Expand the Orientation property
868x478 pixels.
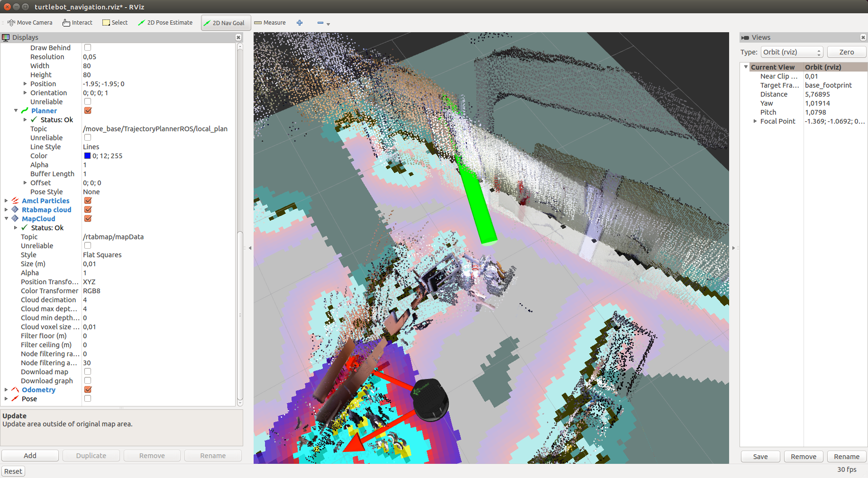(x=25, y=93)
